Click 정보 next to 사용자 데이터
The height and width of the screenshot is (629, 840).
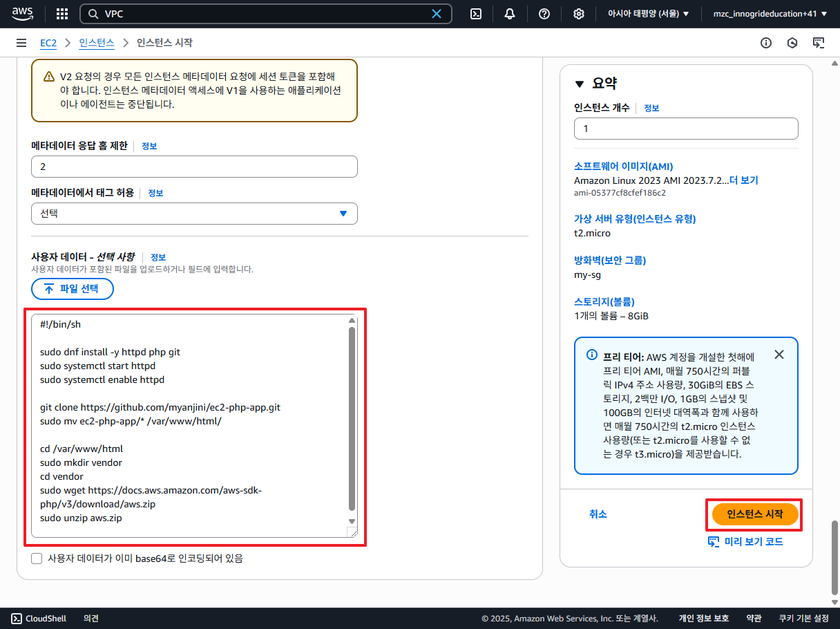(x=158, y=257)
